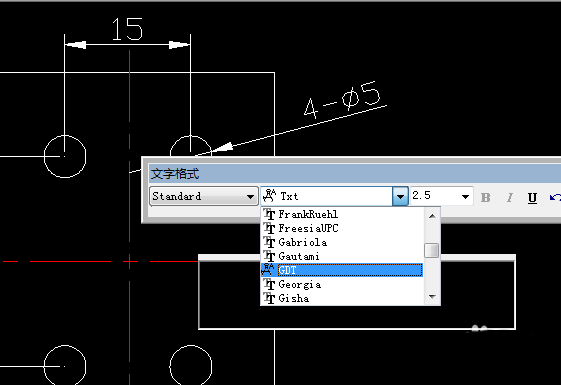Click the Undo arrow icon
This screenshot has width=561, height=385.
[555, 198]
